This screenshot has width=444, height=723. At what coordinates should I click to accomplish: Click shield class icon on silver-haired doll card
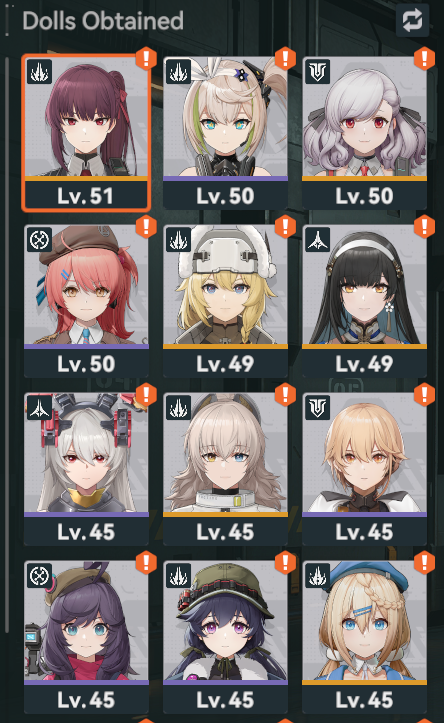pos(318,71)
